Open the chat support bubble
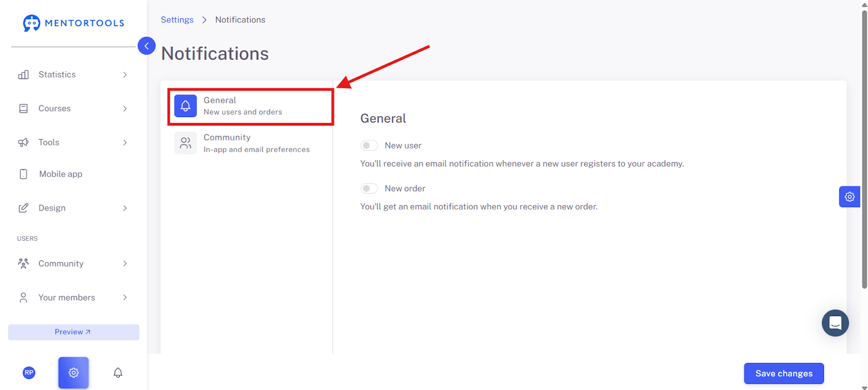Viewport: 868px width, 390px height. coord(835,323)
